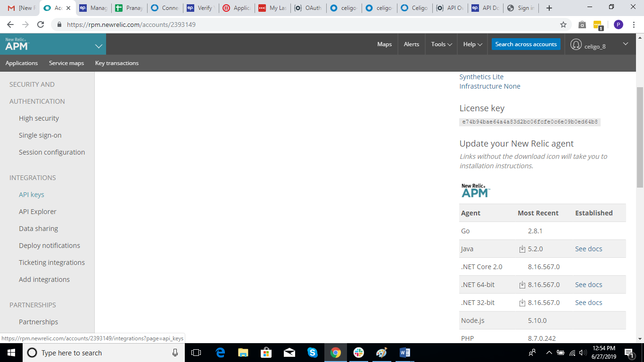Expand the Tools dropdown menu
The height and width of the screenshot is (362, 644).
click(x=442, y=44)
